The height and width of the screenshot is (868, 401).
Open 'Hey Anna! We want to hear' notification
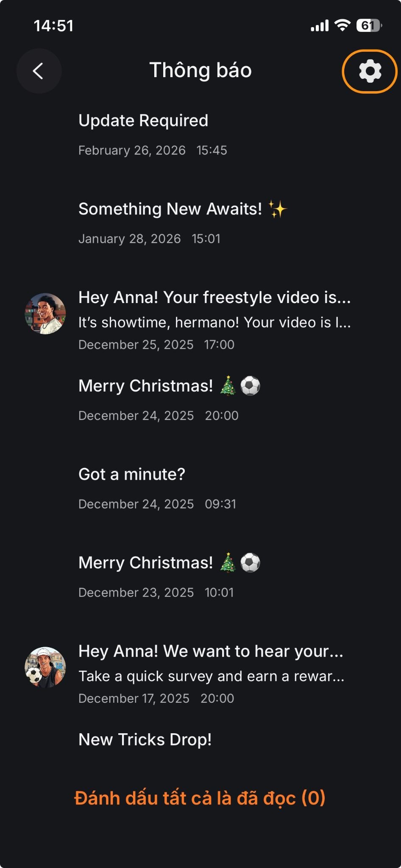pyautogui.click(x=211, y=651)
